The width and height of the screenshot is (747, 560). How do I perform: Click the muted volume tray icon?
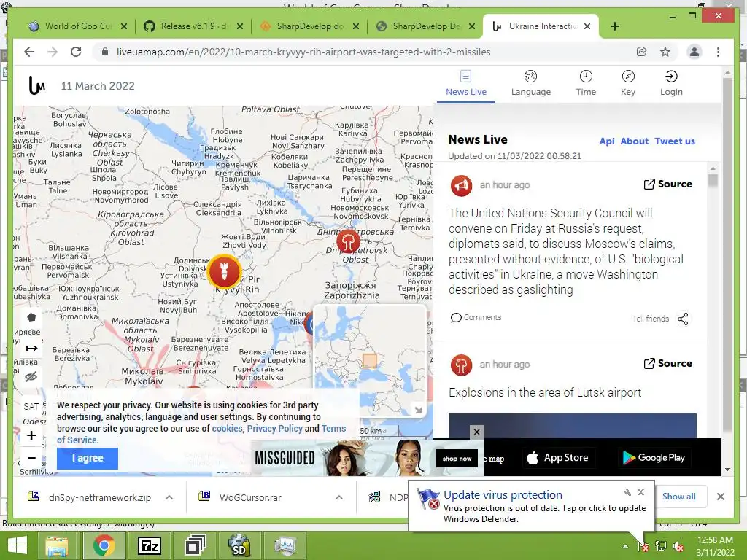(678, 546)
